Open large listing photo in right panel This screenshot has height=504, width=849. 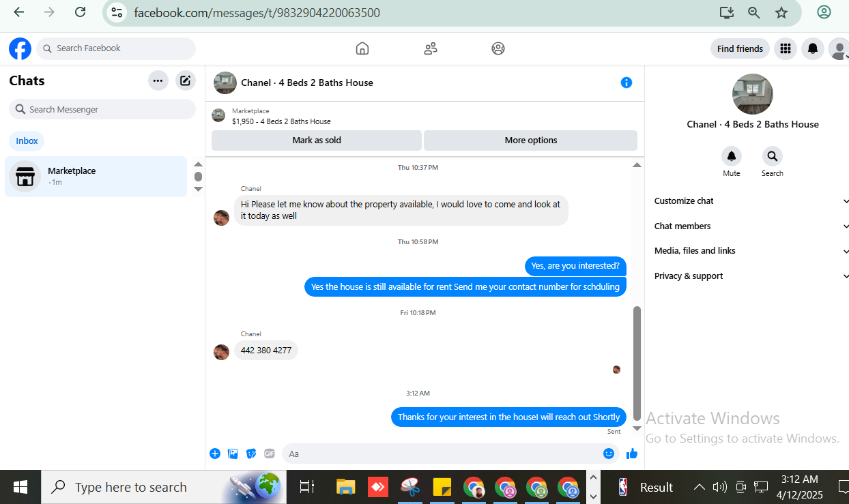point(753,94)
